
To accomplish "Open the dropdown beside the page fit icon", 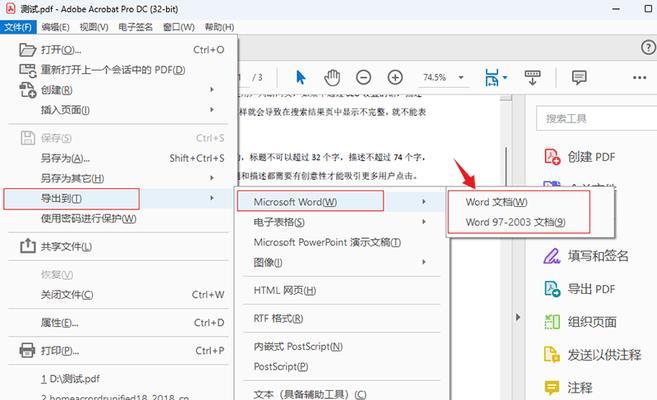I will coord(505,77).
